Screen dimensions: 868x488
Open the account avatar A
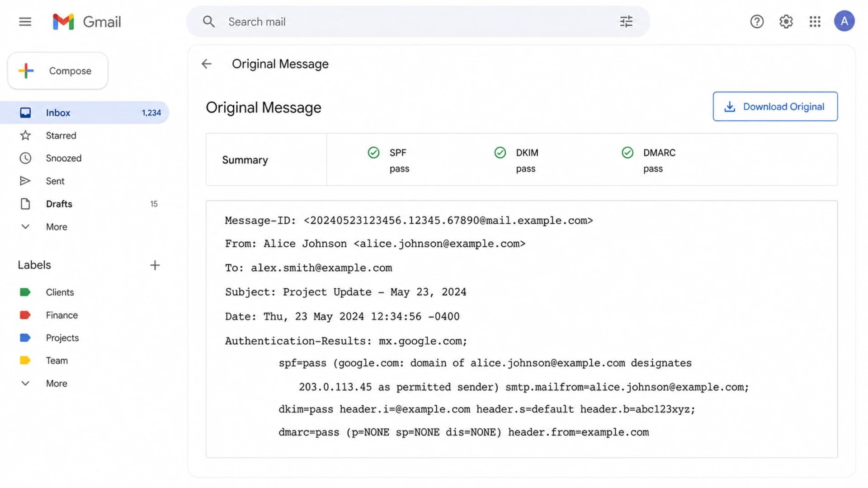844,21
